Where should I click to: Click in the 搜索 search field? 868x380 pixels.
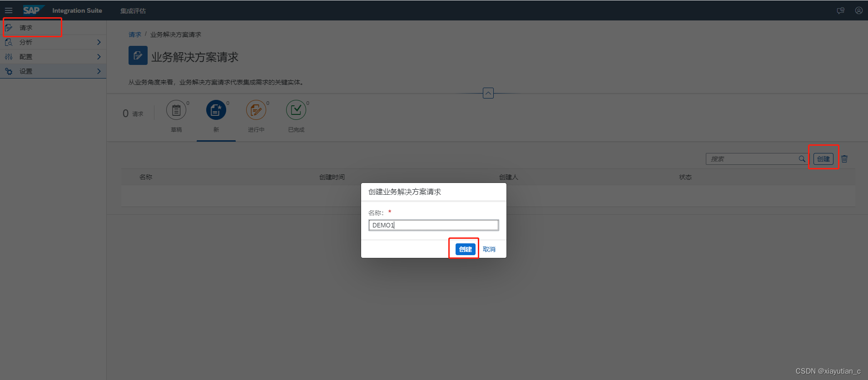coord(752,159)
